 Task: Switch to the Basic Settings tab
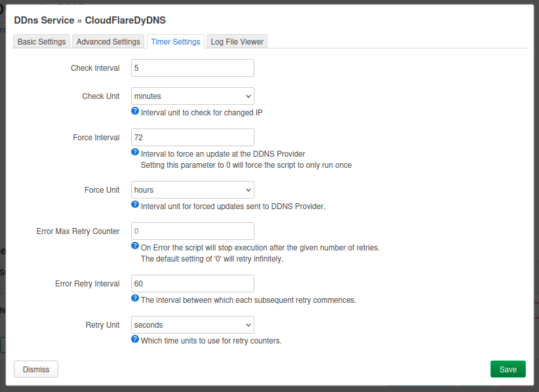pos(41,41)
